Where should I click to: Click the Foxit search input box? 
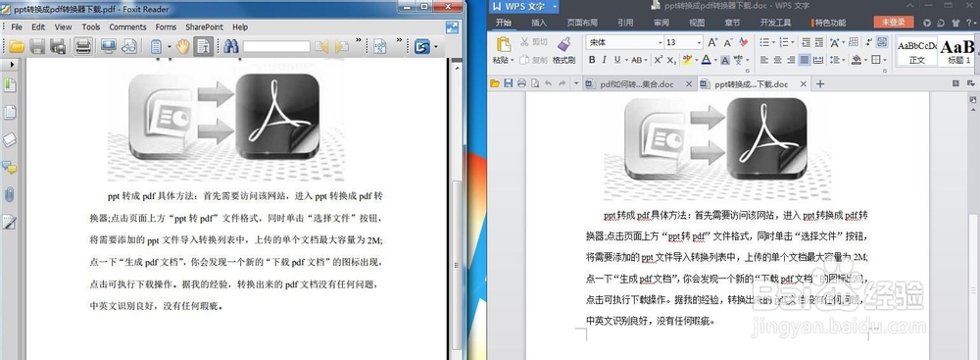click(x=276, y=46)
